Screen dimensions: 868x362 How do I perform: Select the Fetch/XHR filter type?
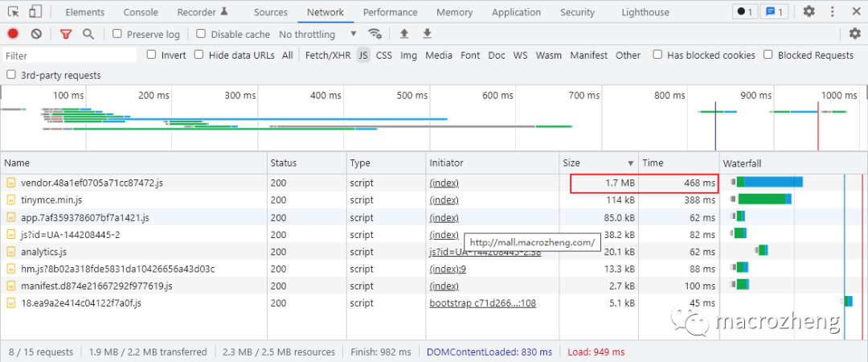pyautogui.click(x=327, y=56)
